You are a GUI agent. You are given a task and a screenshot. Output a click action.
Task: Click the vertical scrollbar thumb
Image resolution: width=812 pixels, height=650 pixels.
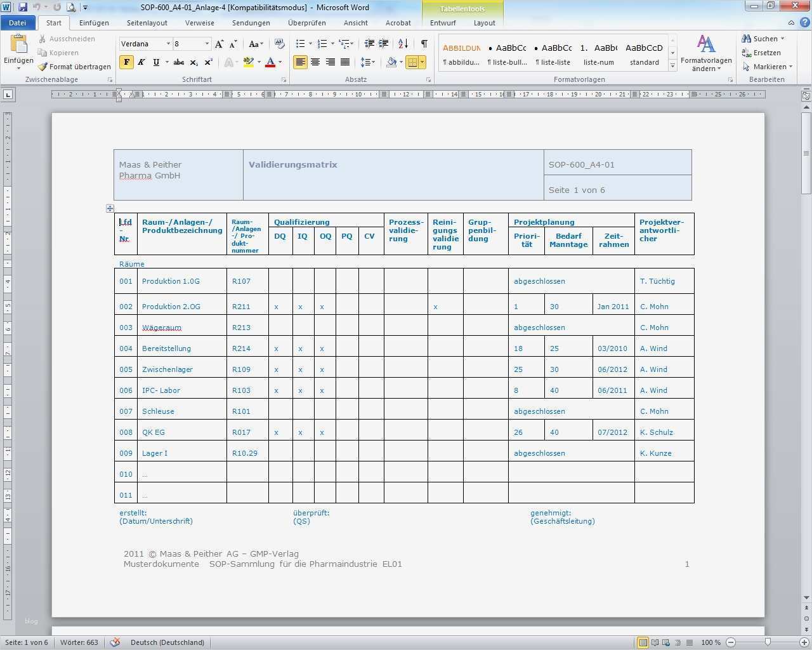[806, 153]
